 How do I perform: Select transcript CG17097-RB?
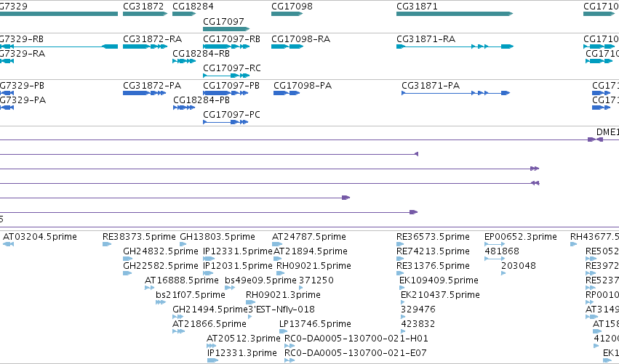click(226, 46)
